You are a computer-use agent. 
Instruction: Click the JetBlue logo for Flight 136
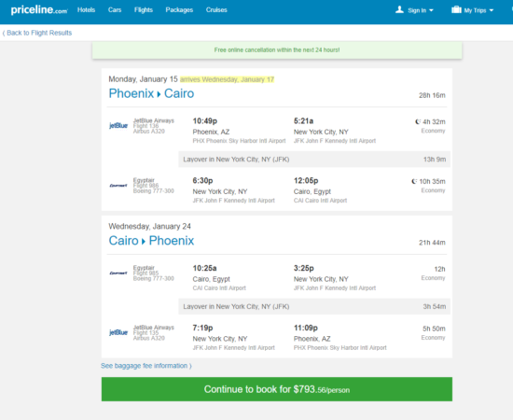pyautogui.click(x=118, y=125)
